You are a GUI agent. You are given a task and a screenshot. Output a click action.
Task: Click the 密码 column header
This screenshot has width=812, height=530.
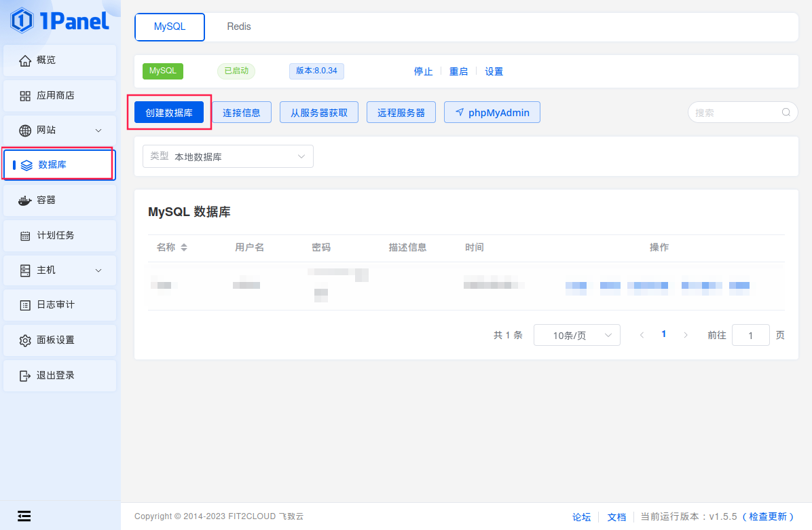pyautogui.click(x=321, y=247)
